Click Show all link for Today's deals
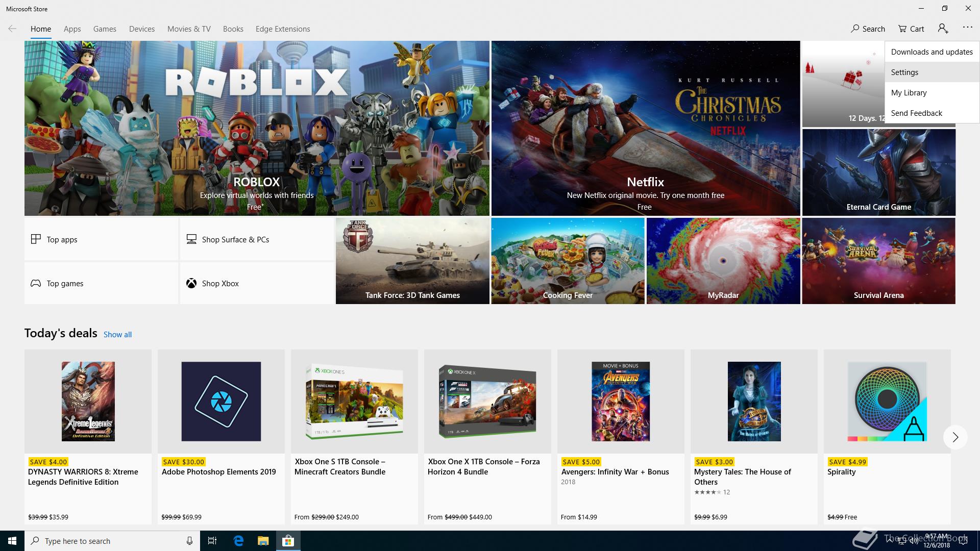This screenshot has height=551, width=980. pyautogui.click(x=117, y=335)
